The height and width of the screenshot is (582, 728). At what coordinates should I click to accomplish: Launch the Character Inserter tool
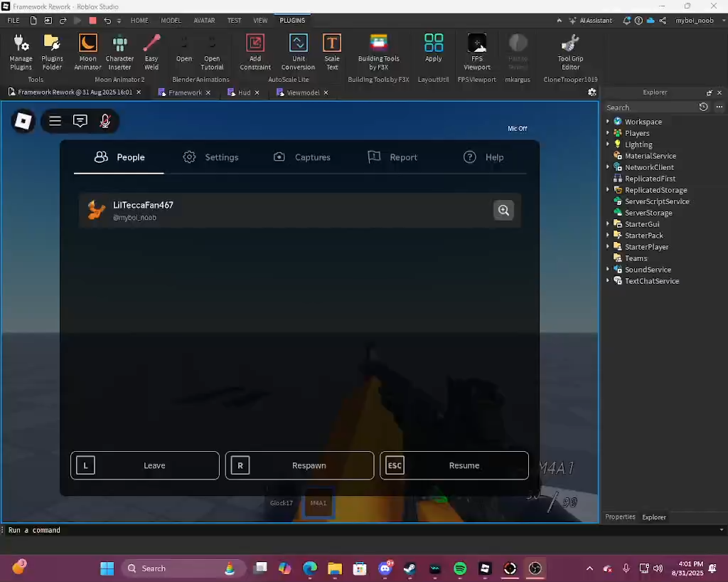[119, 50]
